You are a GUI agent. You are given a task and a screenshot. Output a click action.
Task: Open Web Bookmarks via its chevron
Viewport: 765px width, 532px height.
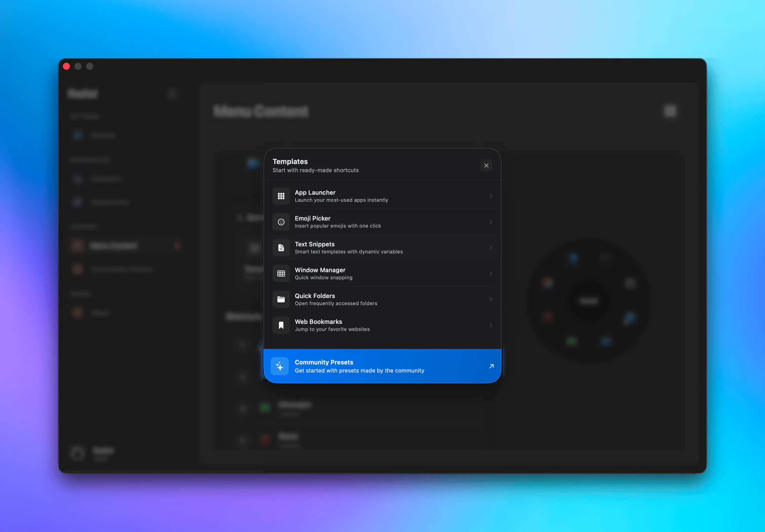(x=490, y=325)
